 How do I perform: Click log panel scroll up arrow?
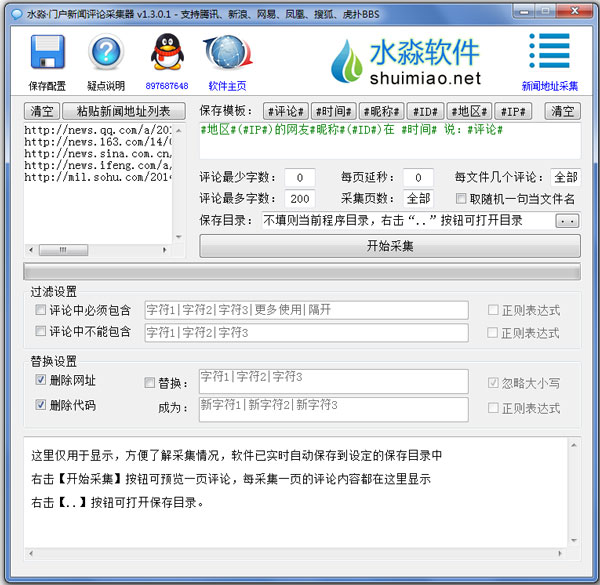(x=574, y=445)
